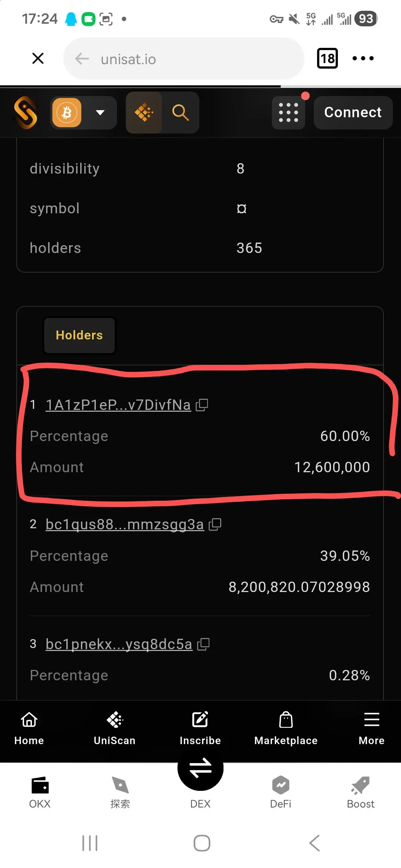Copy the 1A1zP1eP...v7DivfNa address
This screenshot has width=401, height=868.
point(202,405)
